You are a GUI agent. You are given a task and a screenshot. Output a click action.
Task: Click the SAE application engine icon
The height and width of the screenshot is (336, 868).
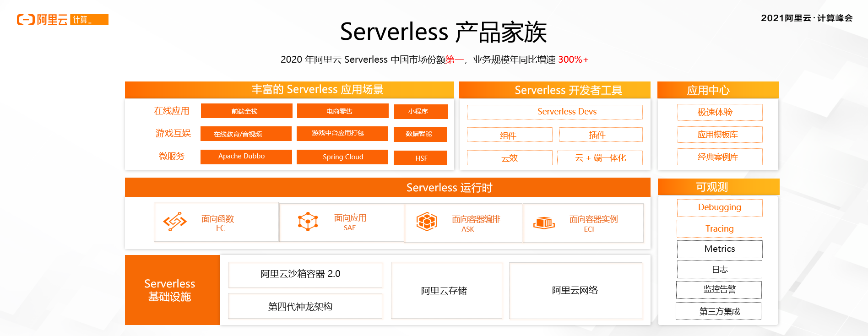point(308,222)
